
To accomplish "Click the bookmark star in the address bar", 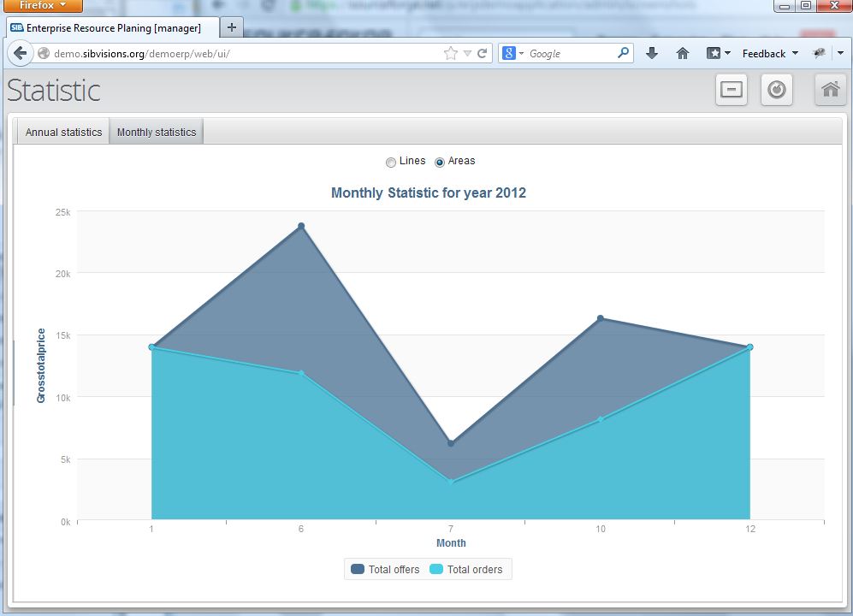I will 451,52.
